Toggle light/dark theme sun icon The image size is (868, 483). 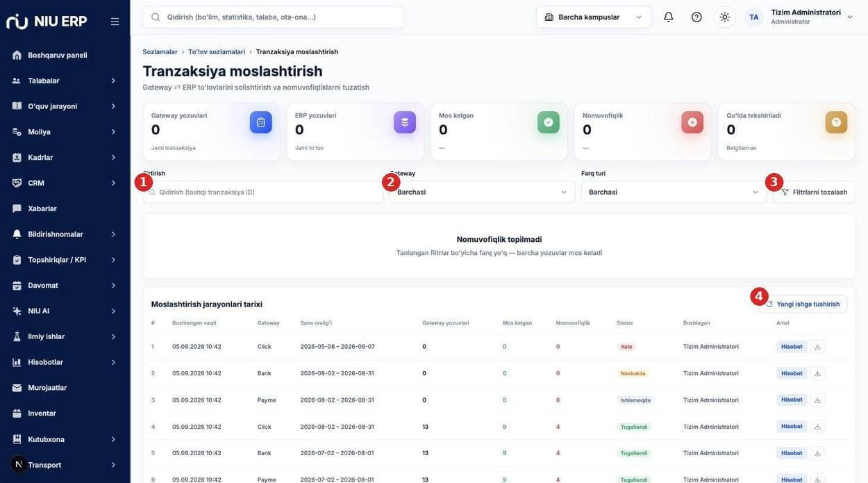tap(724, 17)
